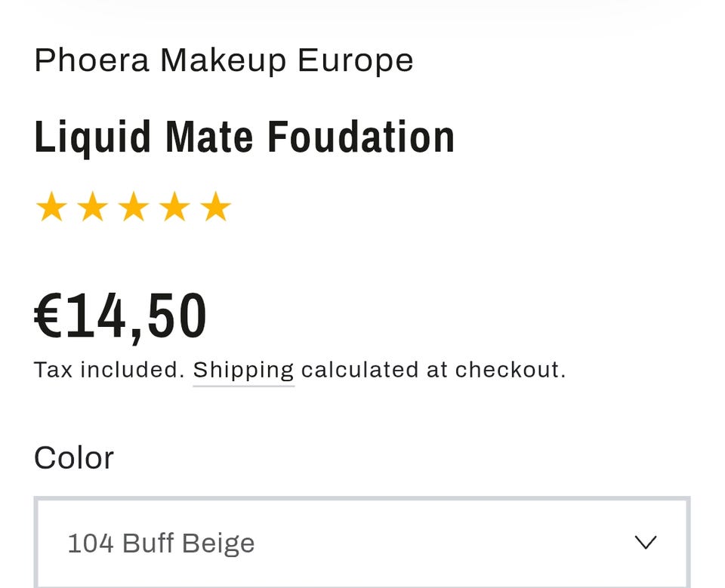Viewport: 725px width, 588px height.
Task: Click the euro symbol in the price
Action: pos(49,317)
